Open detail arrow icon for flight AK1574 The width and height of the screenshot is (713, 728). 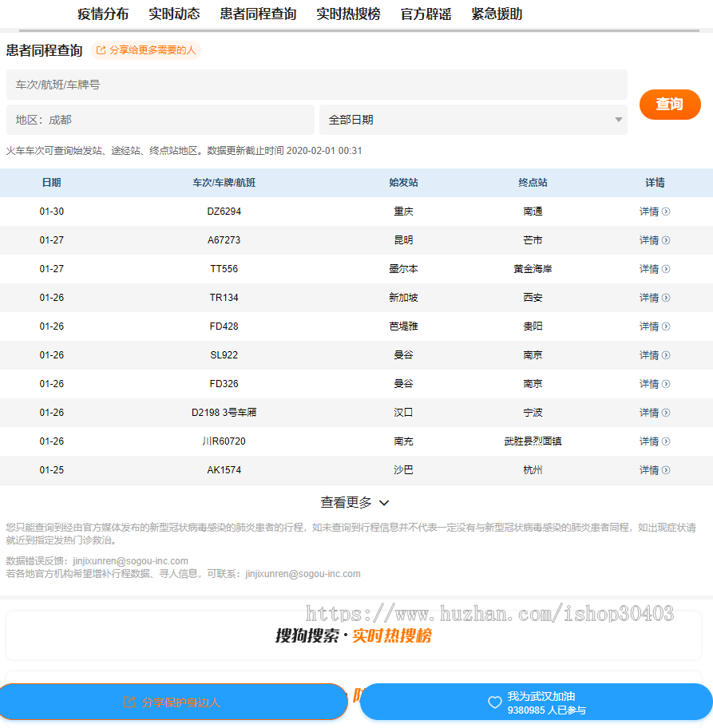(x=667, y=470)
